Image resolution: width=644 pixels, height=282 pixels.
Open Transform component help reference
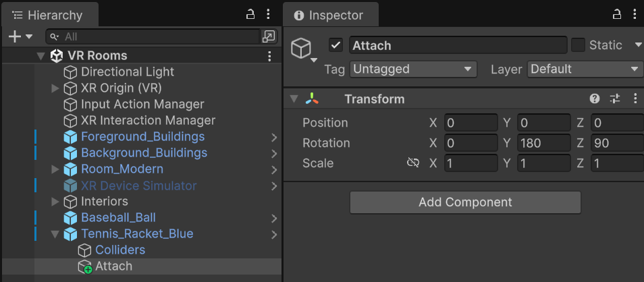(595, 98)
